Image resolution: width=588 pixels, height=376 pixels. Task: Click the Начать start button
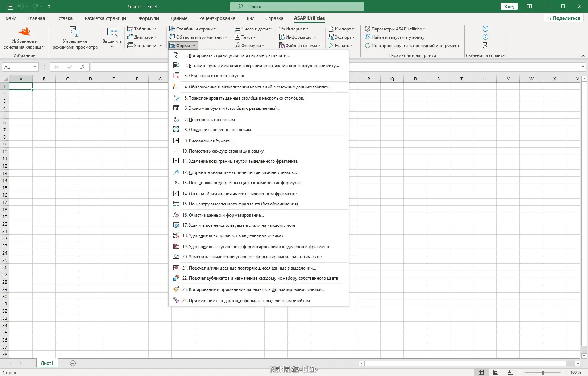pyautogui.click(x=340, y=46)
